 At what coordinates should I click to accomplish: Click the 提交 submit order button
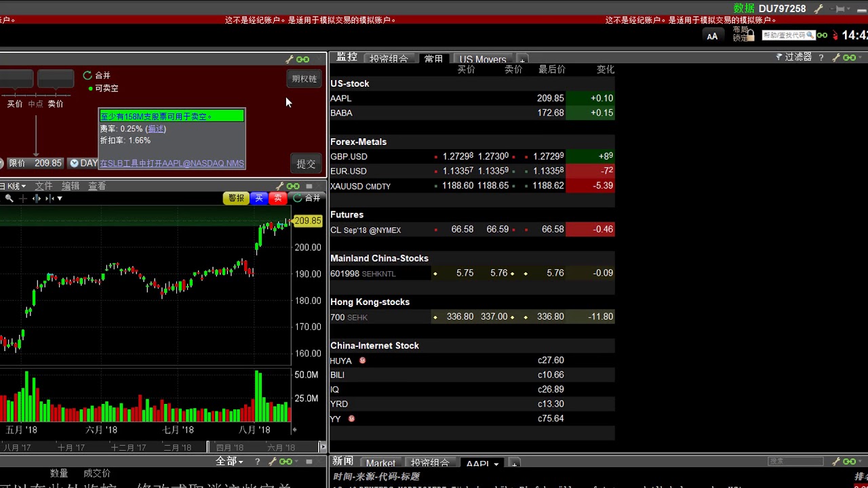(307, 163)
